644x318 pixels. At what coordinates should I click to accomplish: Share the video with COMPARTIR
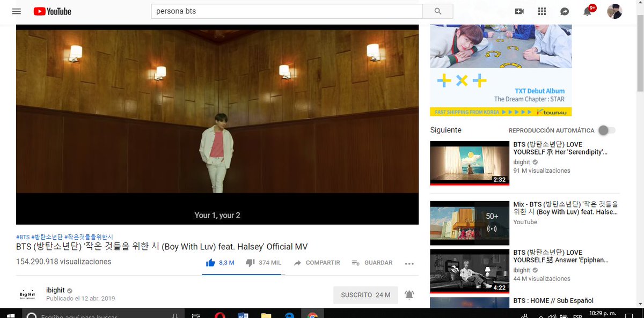317,263
